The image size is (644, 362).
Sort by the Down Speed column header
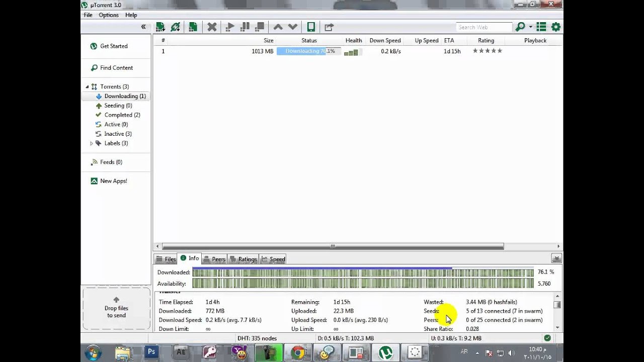point(385,40)
